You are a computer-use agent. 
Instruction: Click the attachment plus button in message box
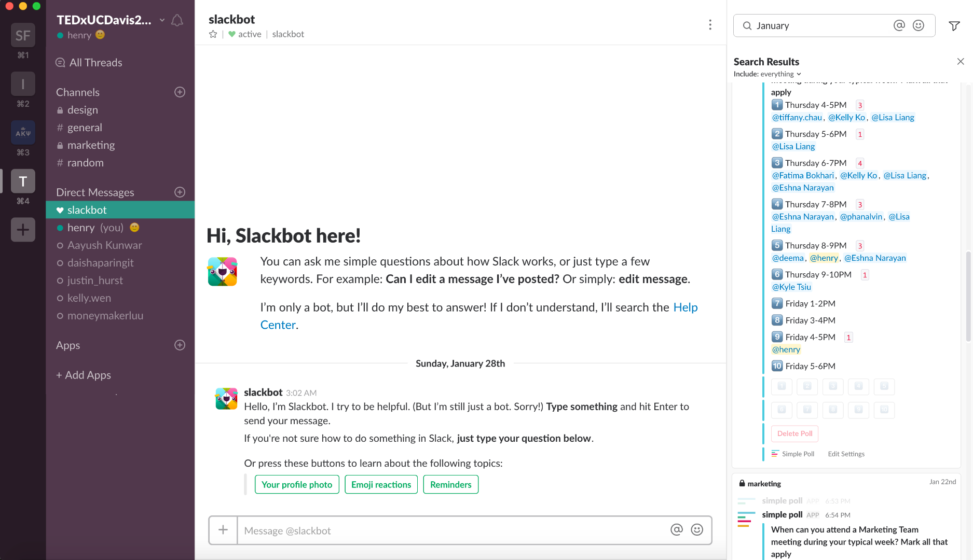pos(223,530)
